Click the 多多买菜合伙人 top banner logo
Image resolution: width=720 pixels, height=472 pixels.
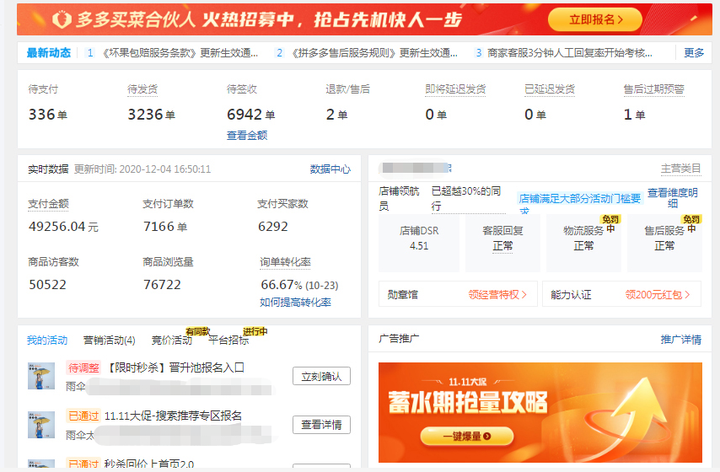click(x=62, y=20)
